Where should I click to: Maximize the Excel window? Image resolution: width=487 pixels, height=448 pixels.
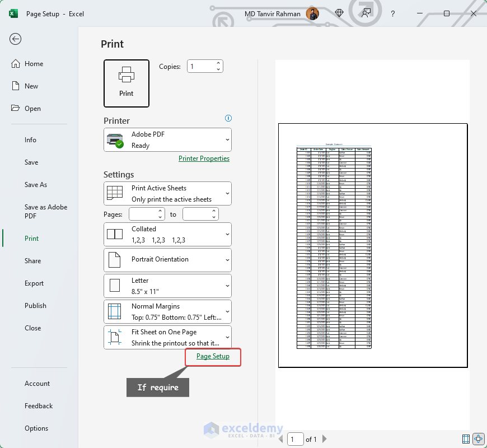click(447, 13)
